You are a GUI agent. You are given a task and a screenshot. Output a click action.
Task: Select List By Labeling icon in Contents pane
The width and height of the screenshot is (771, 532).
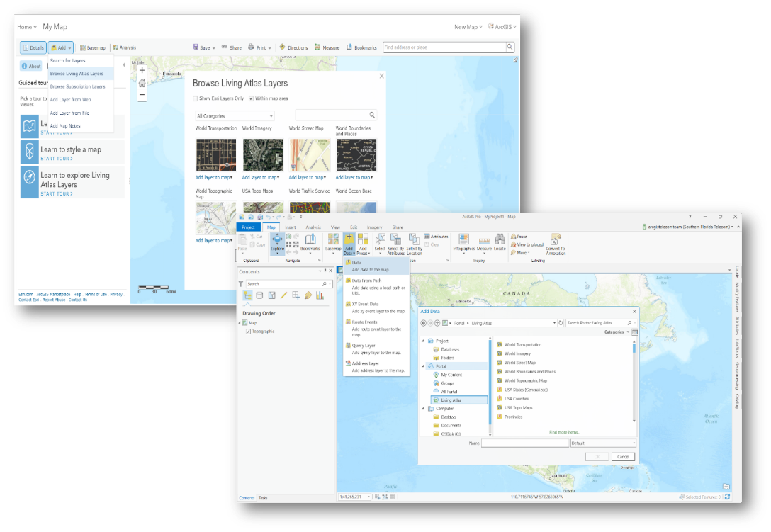click(308, 295)
